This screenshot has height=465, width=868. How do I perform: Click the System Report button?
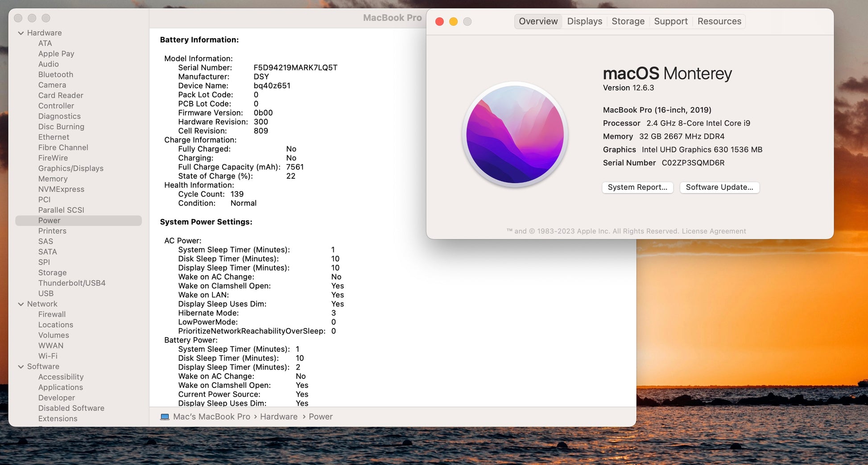637,187
